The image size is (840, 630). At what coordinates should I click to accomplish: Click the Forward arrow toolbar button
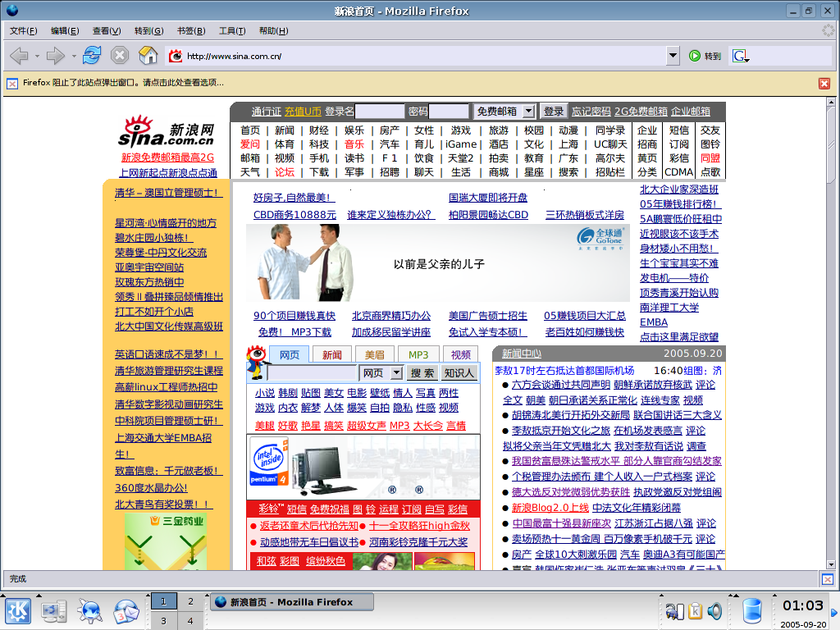55,55
